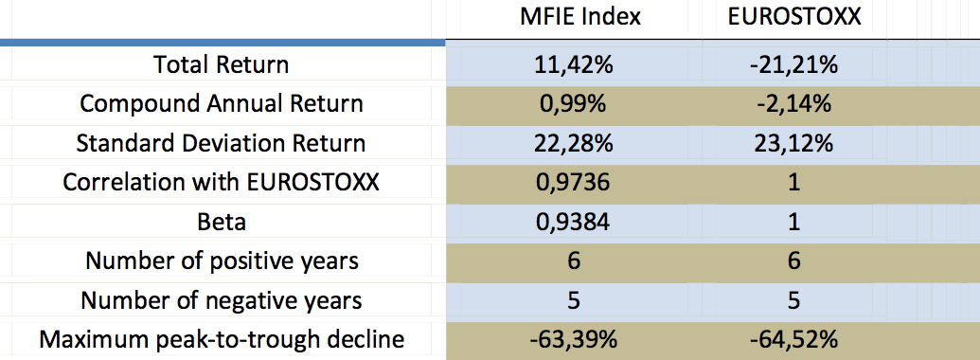Select the EUROSTOXX column header cell
Viewport: 980px width, 360px height.
point(794,17)
